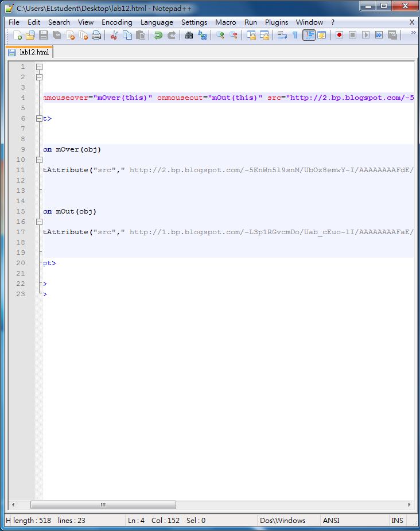Open Replace dialog icon

pyautogui.click(x=203, y=35)
